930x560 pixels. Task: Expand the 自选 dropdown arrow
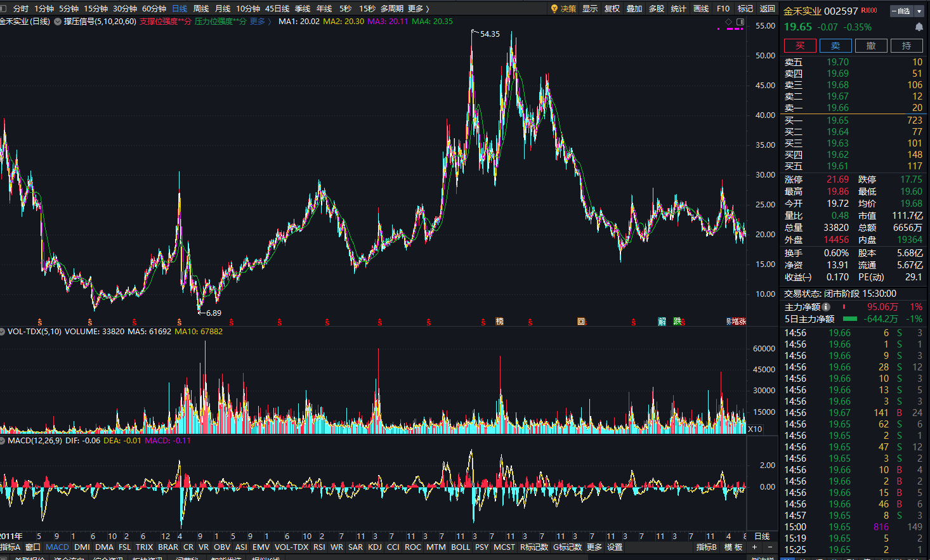(919, 11)
